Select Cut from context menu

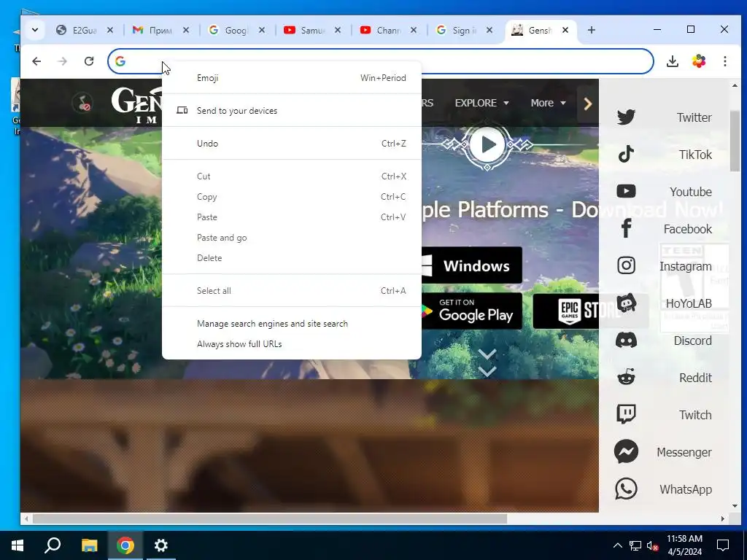coord(292,176)
